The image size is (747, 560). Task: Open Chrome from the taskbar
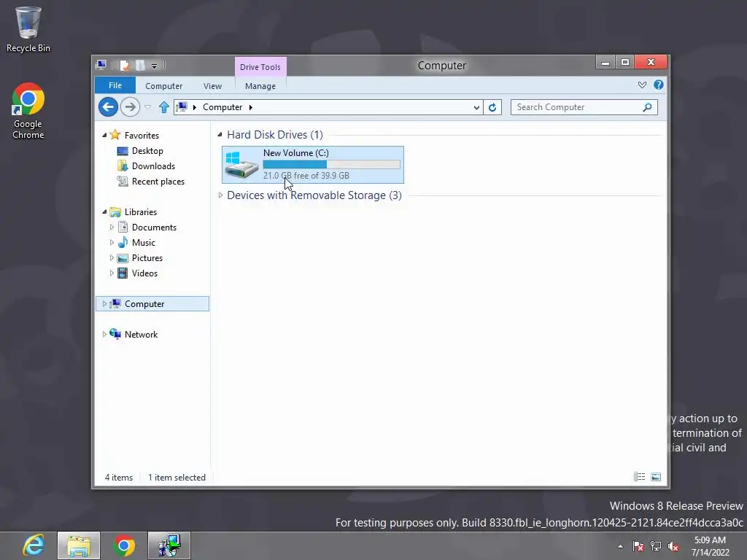pos(124,545)
